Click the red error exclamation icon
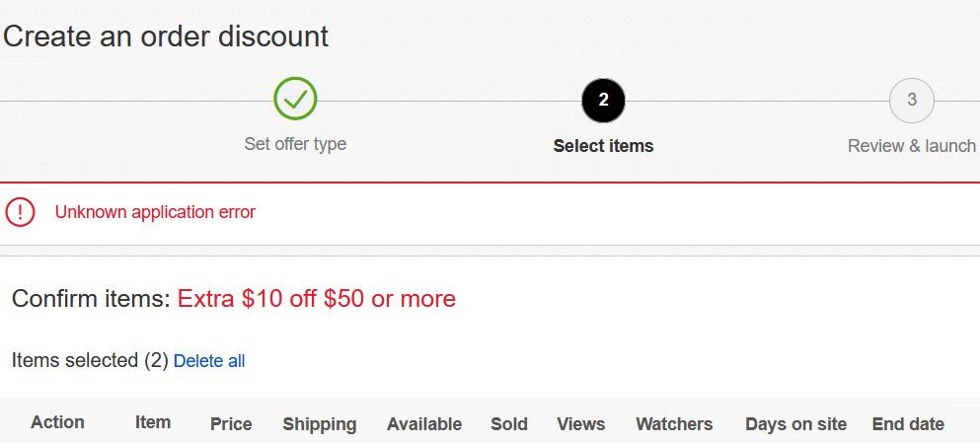Image resolution: width=980 pixels, height=443 pixels. [x=21, y=211]
